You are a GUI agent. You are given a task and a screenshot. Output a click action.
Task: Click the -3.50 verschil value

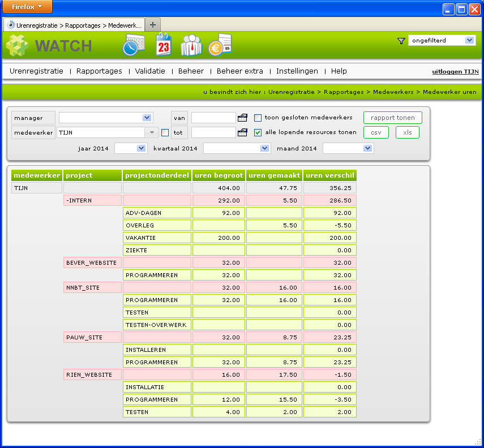coord(330,399)
